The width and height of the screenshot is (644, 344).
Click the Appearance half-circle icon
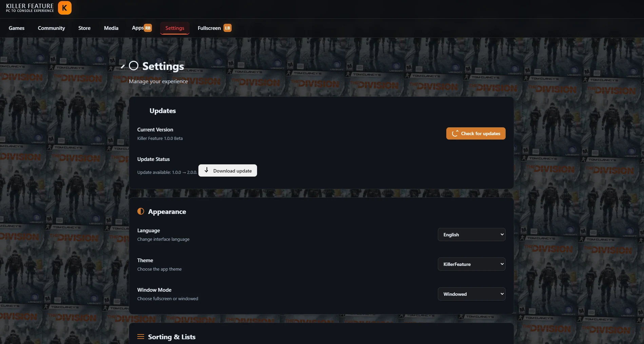click(141, 211)
